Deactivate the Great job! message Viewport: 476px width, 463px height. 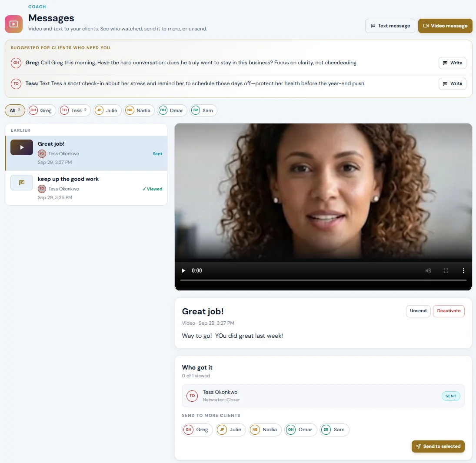(448, 311)
